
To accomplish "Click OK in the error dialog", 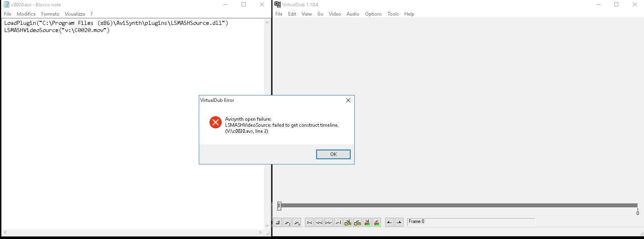I will pyautogui.click(x=333, y=154).
